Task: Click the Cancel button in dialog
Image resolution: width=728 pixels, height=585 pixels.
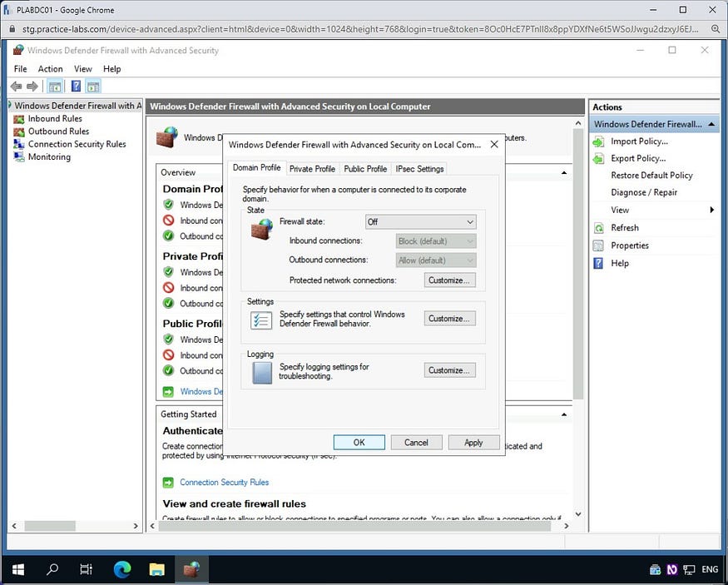Action: tap(416, 443)
